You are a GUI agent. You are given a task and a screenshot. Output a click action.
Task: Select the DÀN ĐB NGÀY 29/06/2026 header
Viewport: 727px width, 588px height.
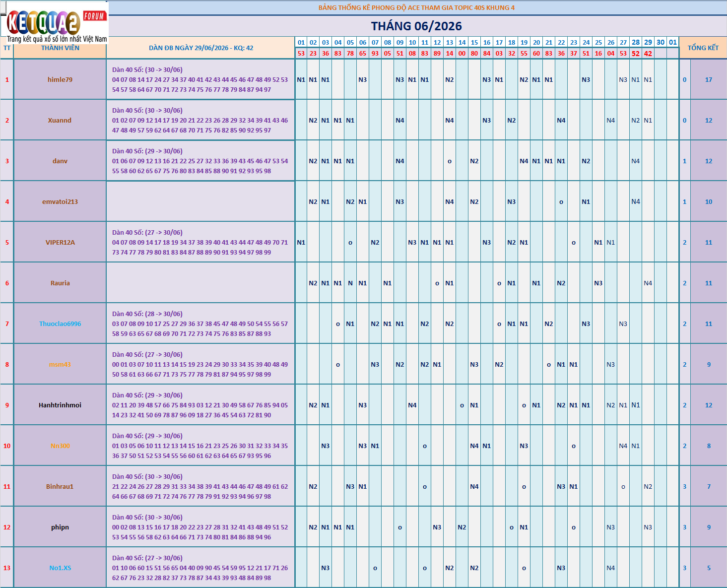pyautogui.click(x=201, y=48)
